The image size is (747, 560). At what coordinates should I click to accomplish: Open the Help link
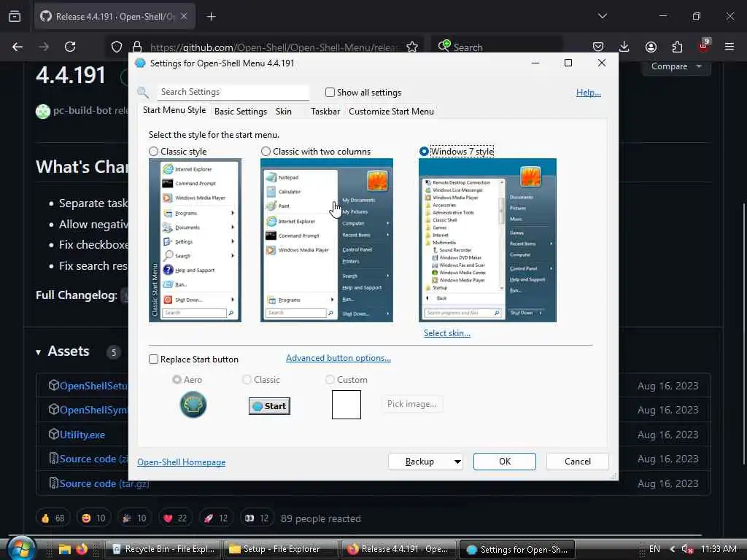589,93
